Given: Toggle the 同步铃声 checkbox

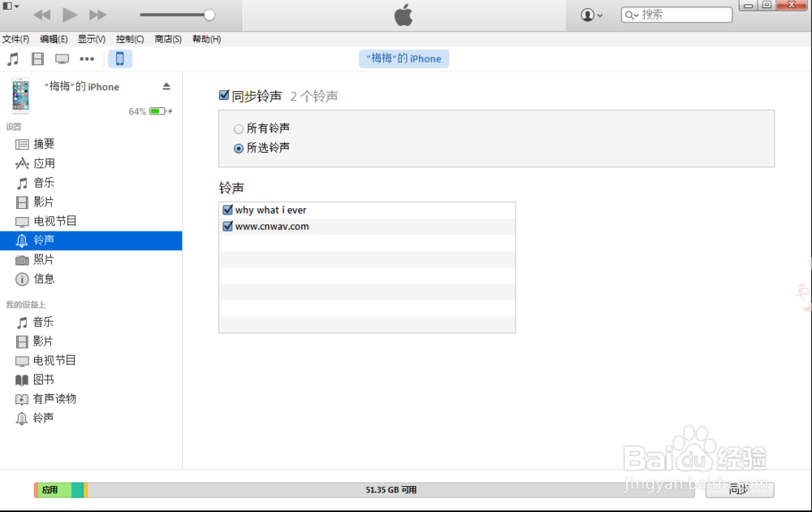Looking at the screenshot, I should tap(224, 95).
